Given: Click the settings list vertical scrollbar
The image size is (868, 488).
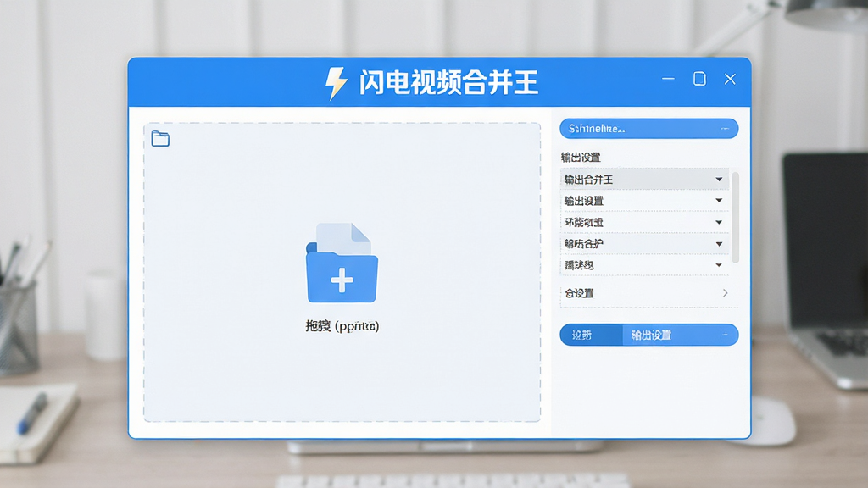Looking at the screenshot, I should click(x=735, y=218).
